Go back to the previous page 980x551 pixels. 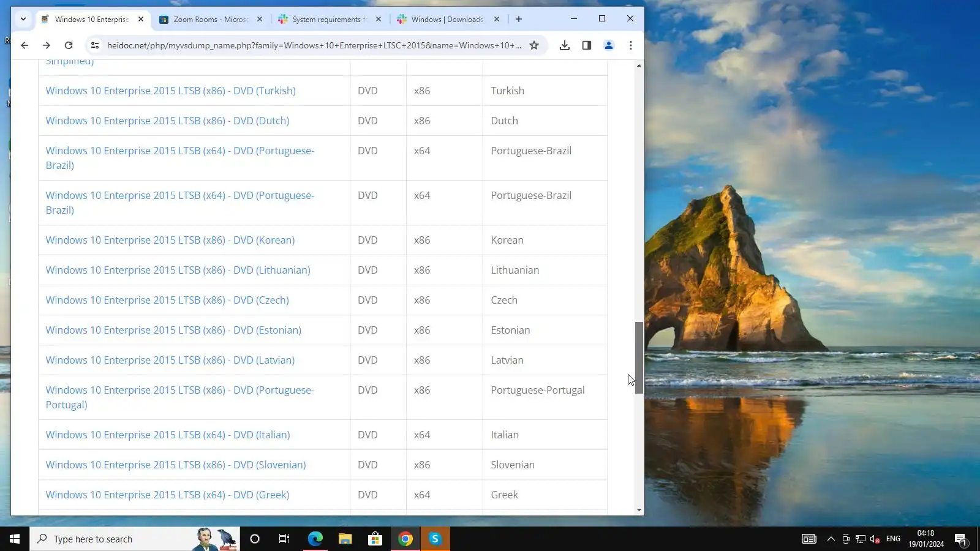coord(24,45)
